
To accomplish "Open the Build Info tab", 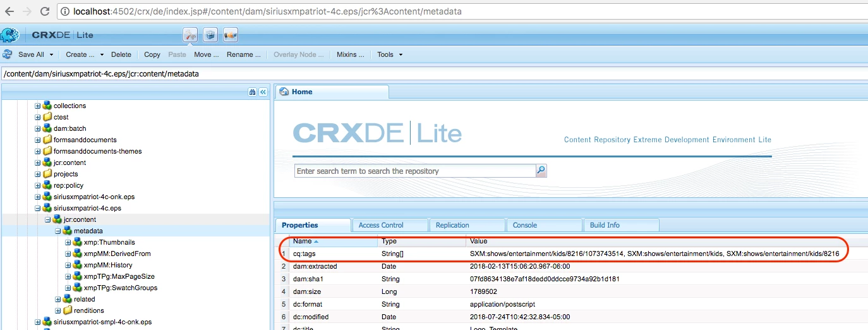I will click(x=621, y=225).
